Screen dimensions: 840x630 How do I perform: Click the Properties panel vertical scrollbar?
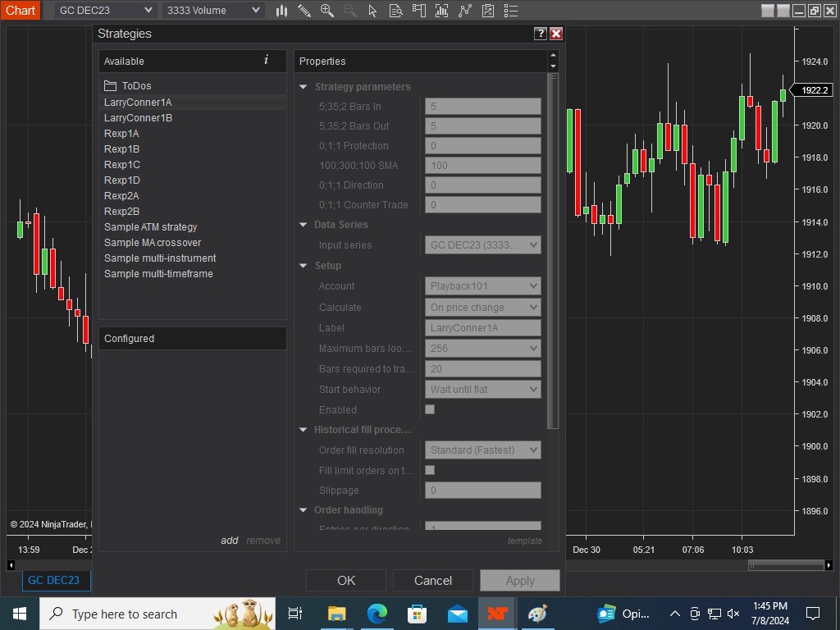(x=553, y=252)
